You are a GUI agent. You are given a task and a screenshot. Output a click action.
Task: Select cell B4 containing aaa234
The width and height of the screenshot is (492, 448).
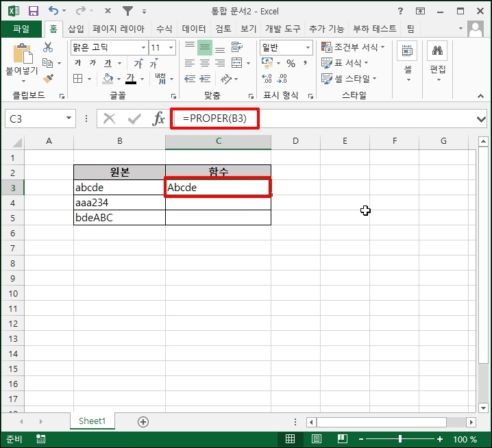[119, 203]
